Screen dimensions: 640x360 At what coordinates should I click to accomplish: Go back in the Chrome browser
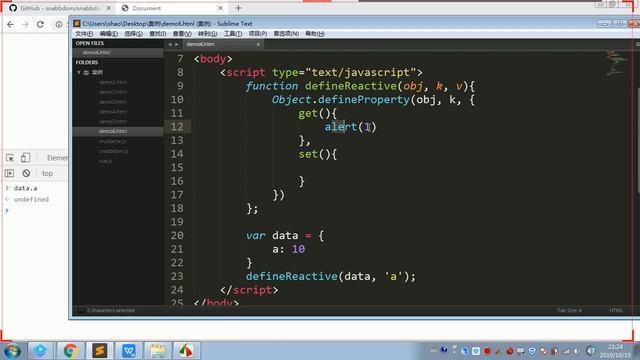point(11,24)
